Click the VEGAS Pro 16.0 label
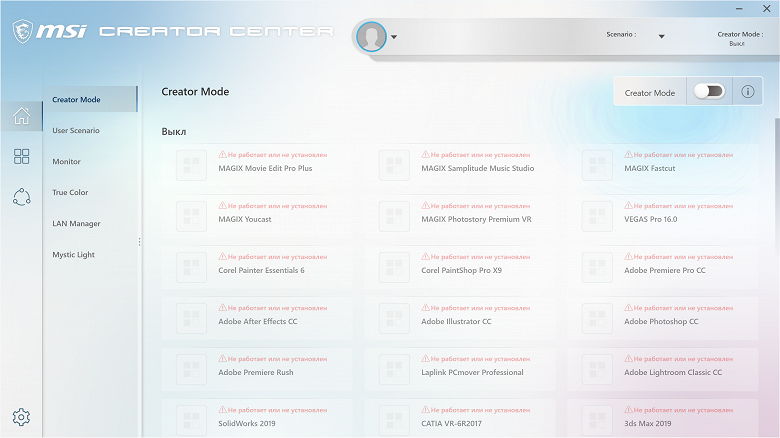 tap(651, 219)
